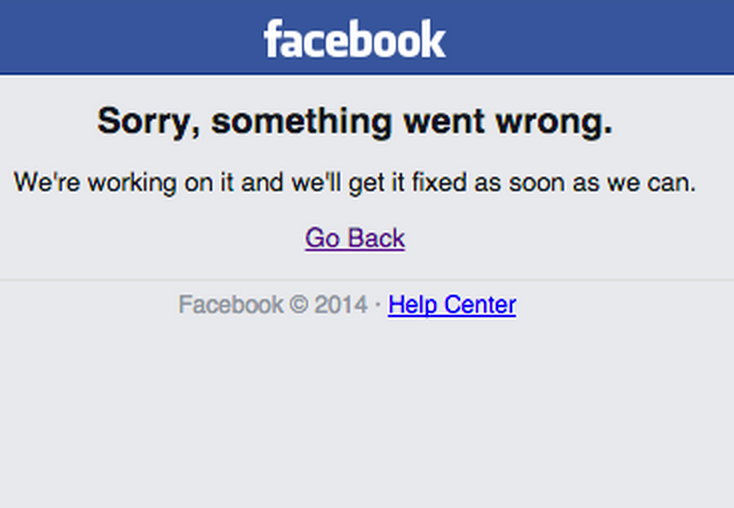This screenshot has height=508, width=734.
Task: Click the blue header right of the logo
Action: [590, 38]
